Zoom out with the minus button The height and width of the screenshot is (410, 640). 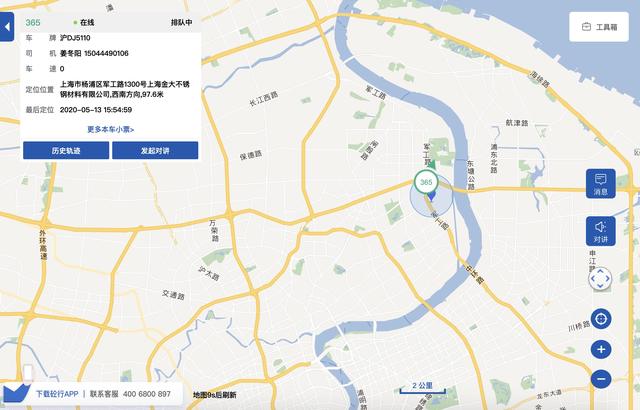tap(601, 379)
